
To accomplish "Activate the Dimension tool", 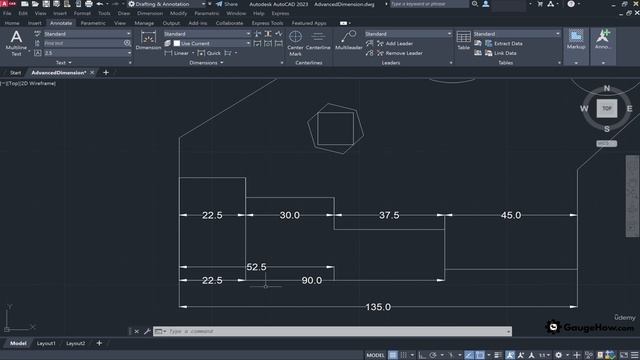I will pyautogui.click(x=148, y=40).
